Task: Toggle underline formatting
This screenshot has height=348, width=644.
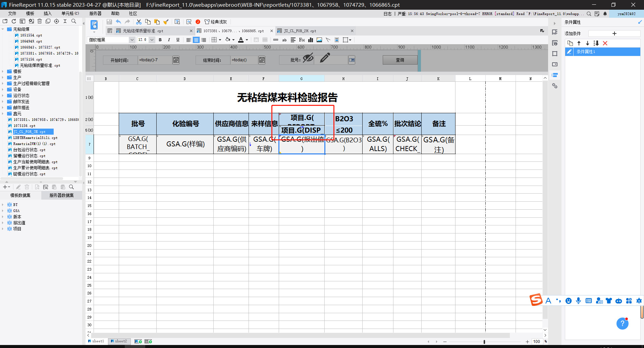Action: [178, 40]
